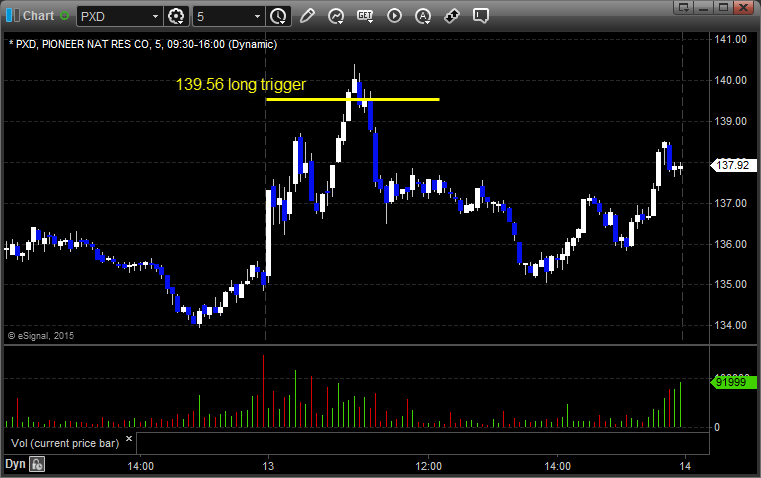Image resolution: width=761 pixels, height=478 pixels.
Task: Click the 140.00 price axis label
Action: point(730,80)
